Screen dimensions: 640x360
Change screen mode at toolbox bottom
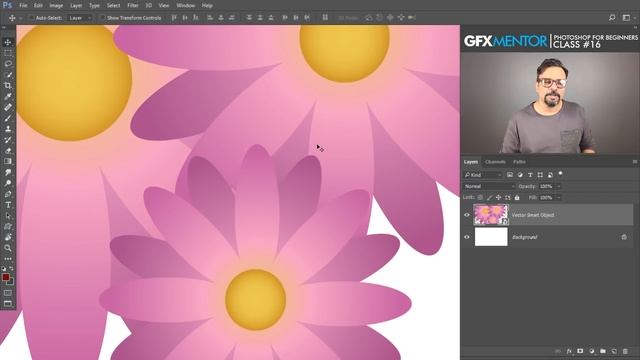[8, 303]
